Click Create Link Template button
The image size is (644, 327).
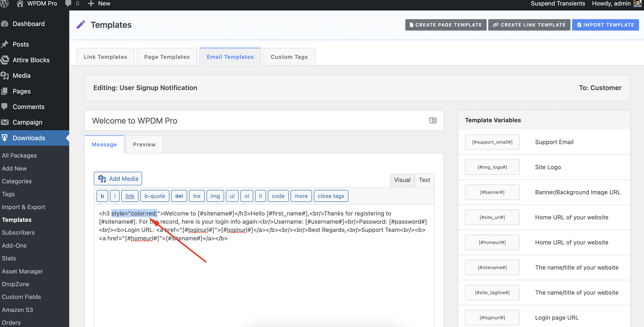[529, 25]
